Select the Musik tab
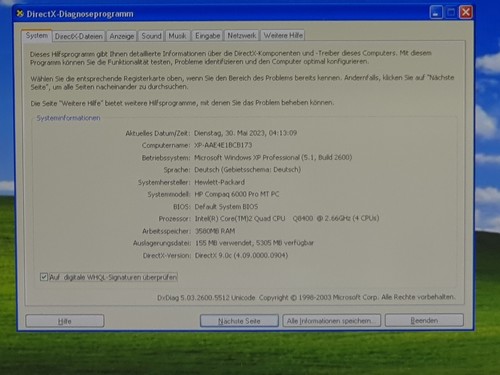The height and width of the screenshot is (375, 500). (177, 36)
